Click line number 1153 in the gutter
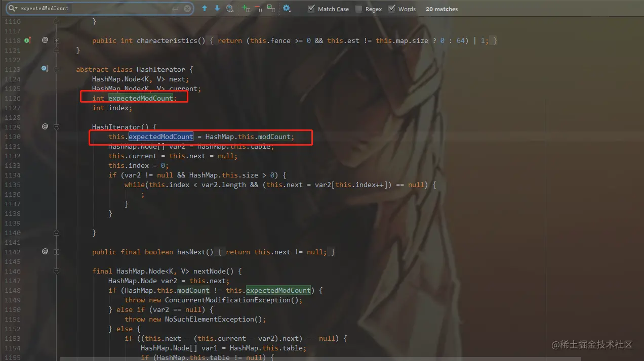This screenshot has height=361, width=644. [x=13, y=338]
